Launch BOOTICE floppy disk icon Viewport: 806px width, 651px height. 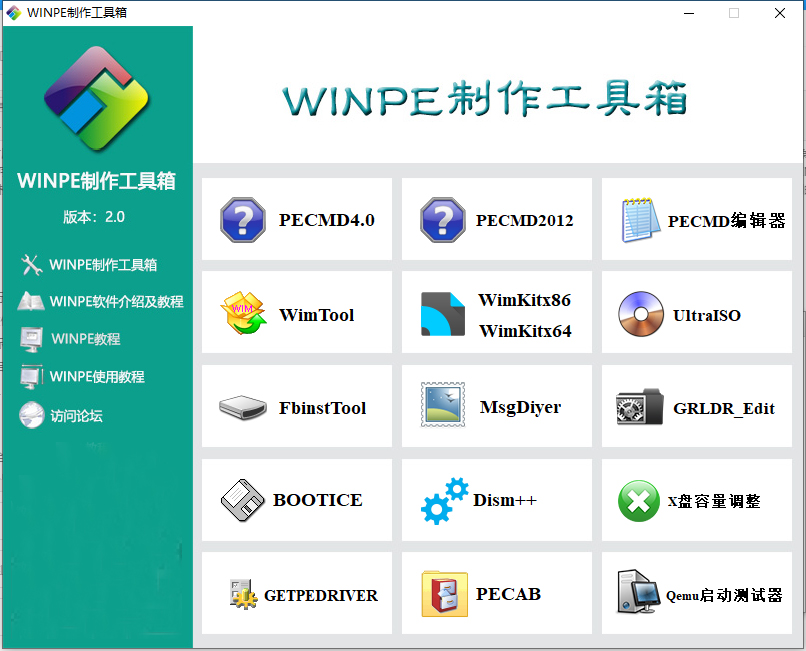click(x=243, y=500)
